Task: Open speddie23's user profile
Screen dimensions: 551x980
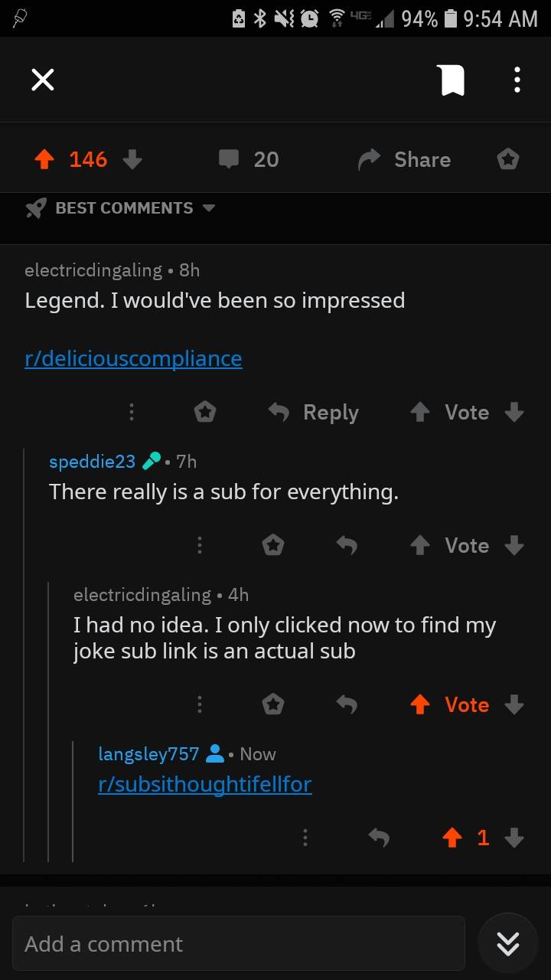Action: (92, 461)
